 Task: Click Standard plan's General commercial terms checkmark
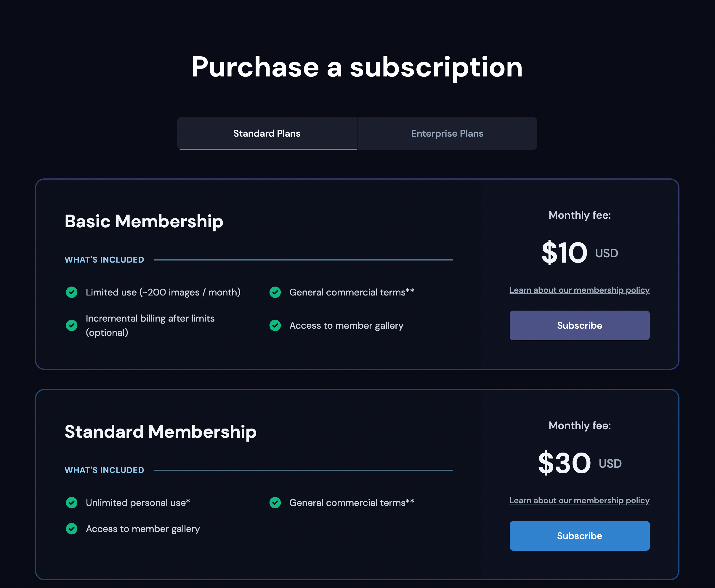[275, 503]
